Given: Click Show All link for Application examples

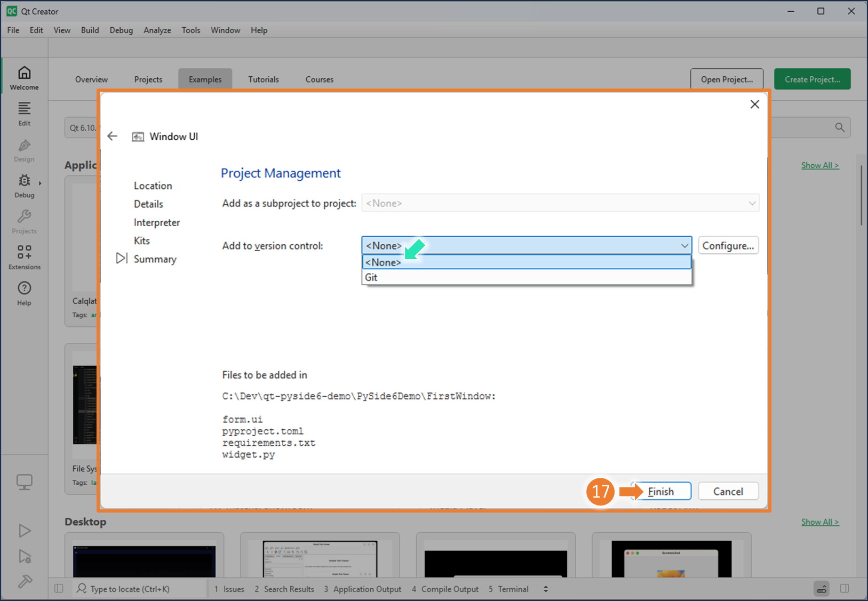Looking at the screenshot, I should pyautogui.click(x=819, y=165).
